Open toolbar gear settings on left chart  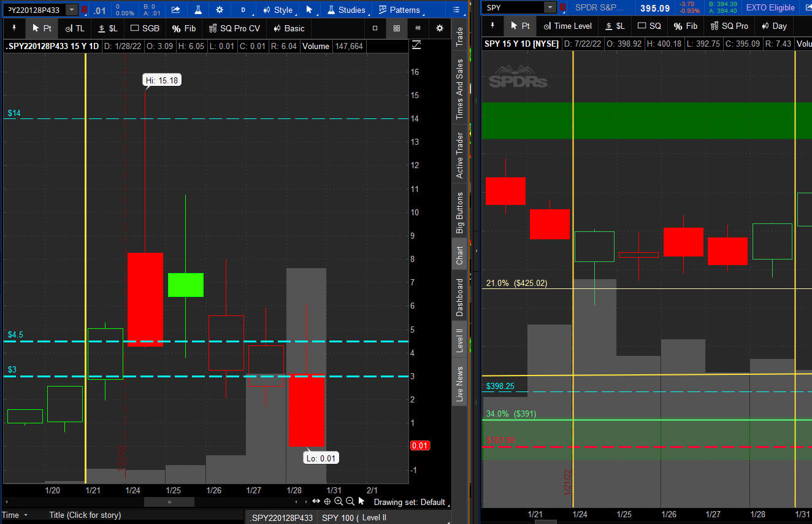pos(440,28)
